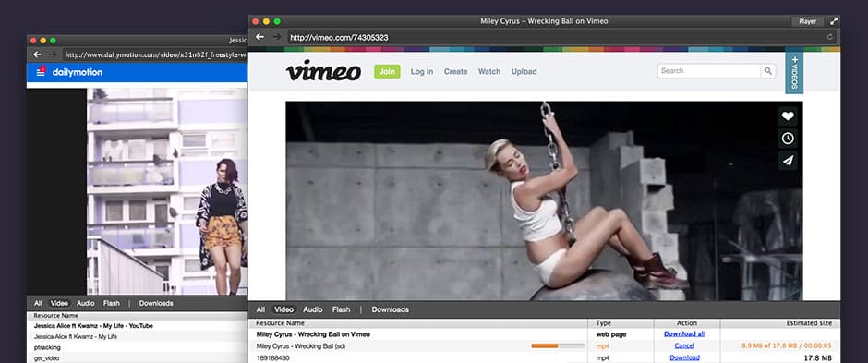Click the share paper-plane icon on video
The height and width of the screenshot is (363, 868).
(788, 161)
